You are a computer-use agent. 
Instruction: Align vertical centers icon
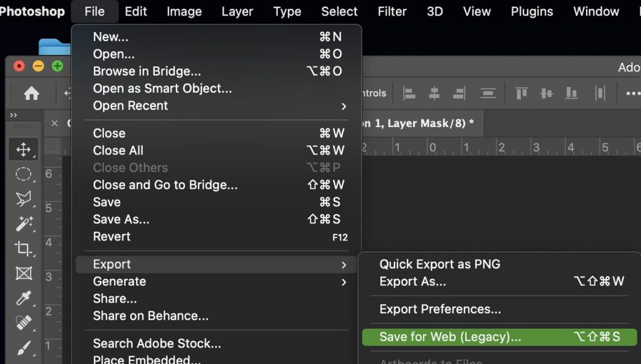(x=546, y=94)
